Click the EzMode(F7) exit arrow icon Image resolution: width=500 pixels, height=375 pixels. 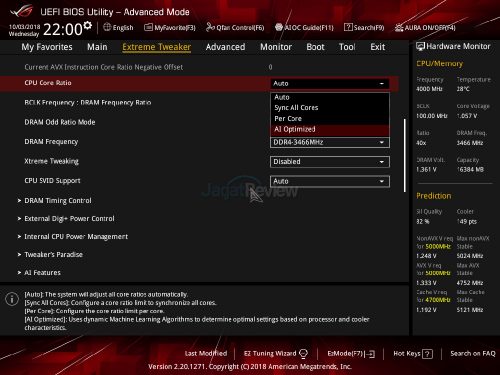370,354
